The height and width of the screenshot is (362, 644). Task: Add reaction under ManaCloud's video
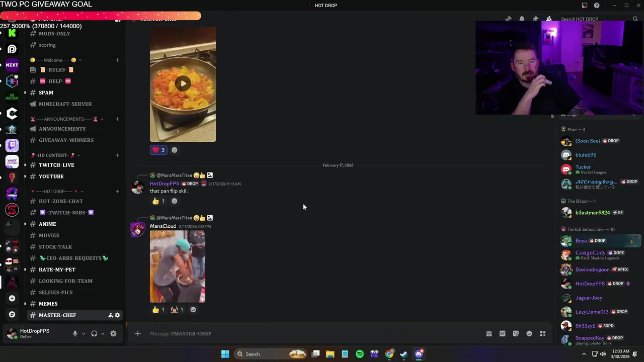click(193, 310)
